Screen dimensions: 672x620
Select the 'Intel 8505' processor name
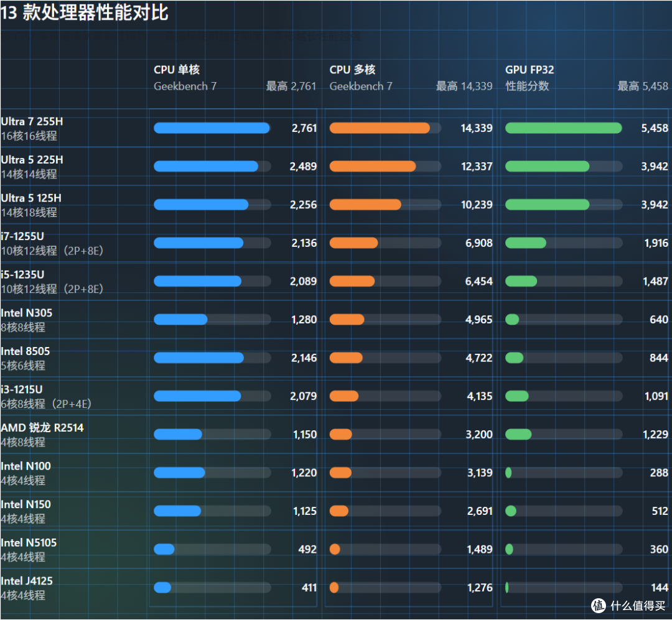pos(26,351)
